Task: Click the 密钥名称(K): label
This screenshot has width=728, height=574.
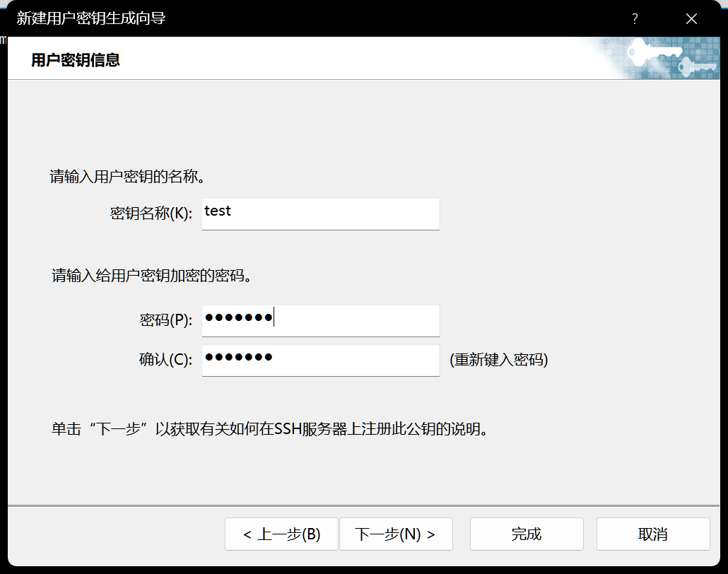Action: [151, 213]
